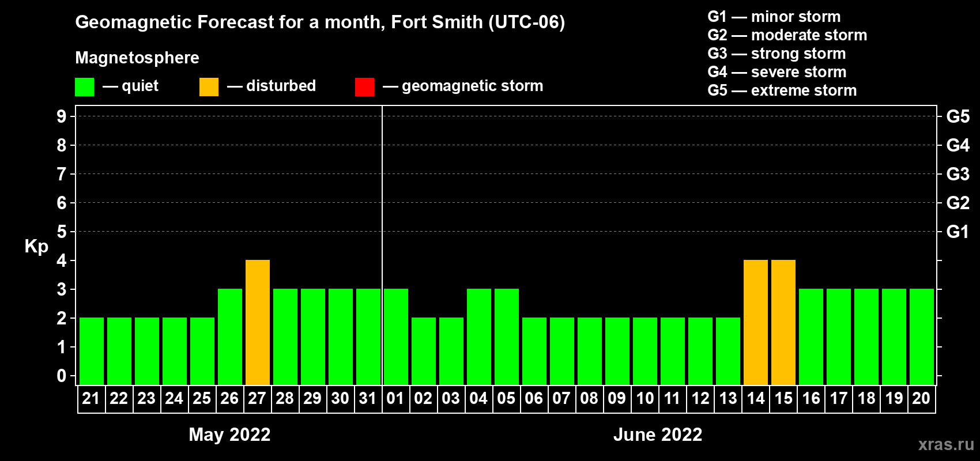Click the date label 20 on the axis
This screenshot has width=980, height=461.
(921, 398)
